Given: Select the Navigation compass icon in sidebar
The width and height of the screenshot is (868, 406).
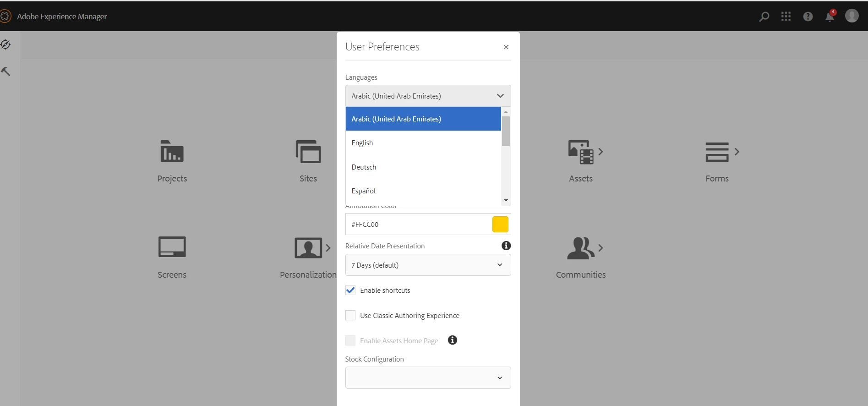Looking at the screenshot, I should pos(5,44).
